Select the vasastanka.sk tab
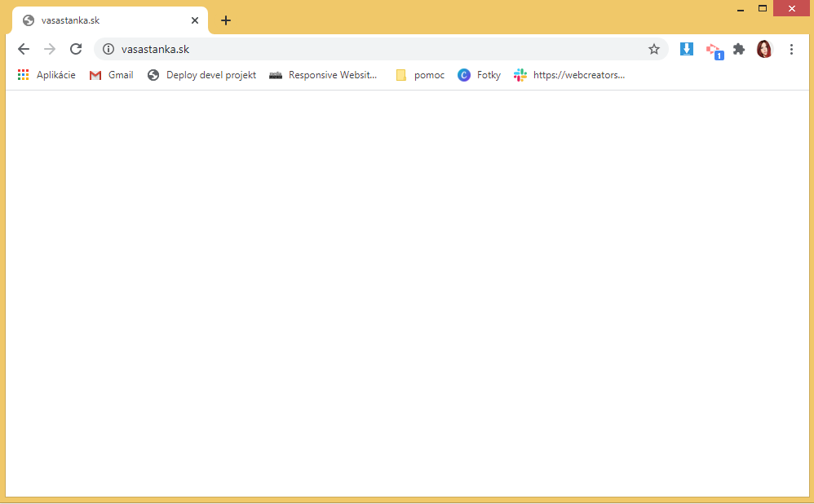 pos(110,20)
